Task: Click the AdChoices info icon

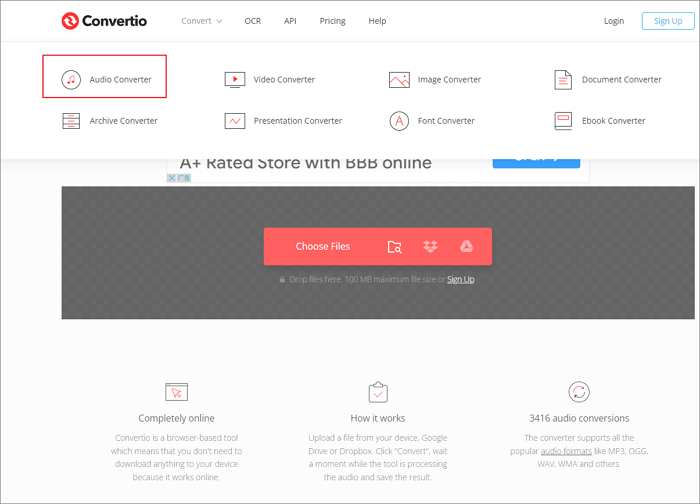Action: click(184, 178)
